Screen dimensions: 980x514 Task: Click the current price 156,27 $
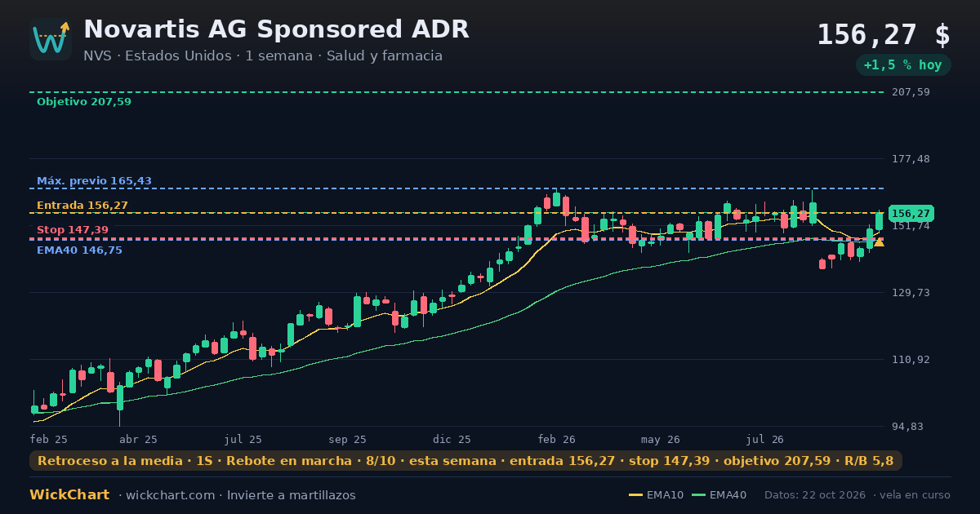pos(884,35)
